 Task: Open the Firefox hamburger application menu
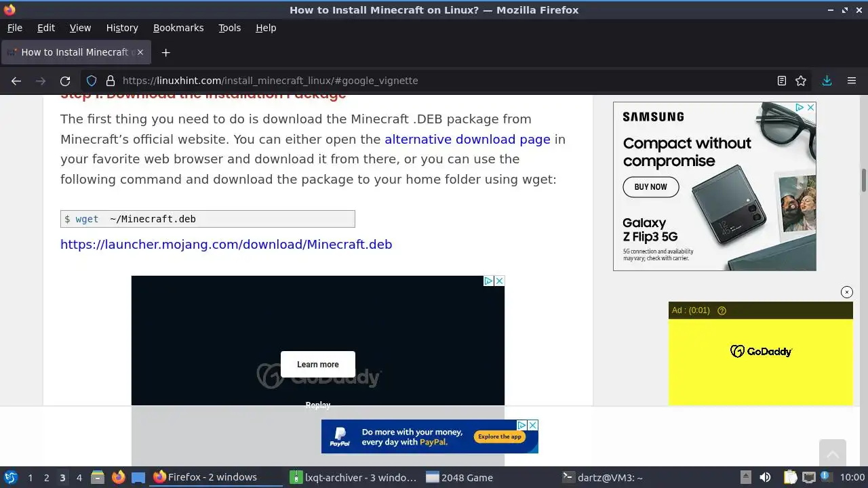click(x=852, y=81)
